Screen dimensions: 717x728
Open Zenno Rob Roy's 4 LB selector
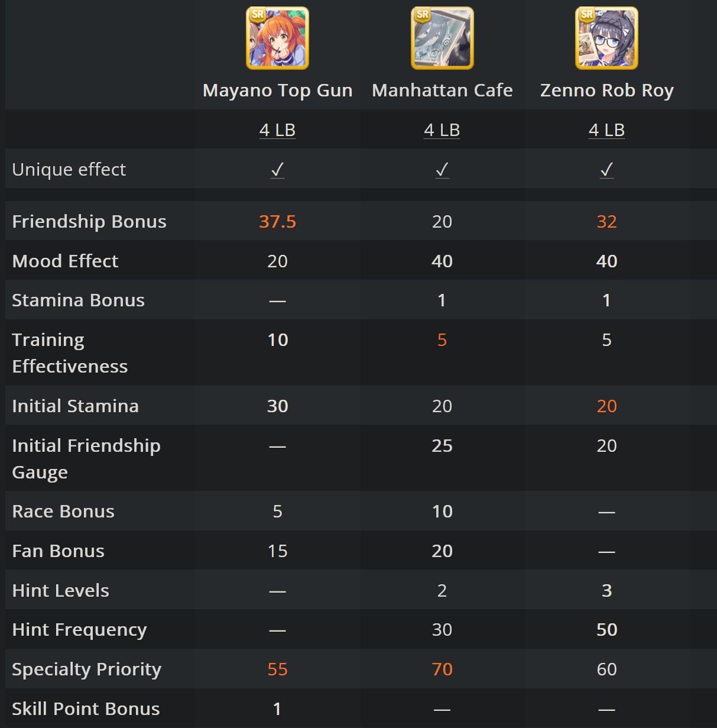(x=606, y=130)
